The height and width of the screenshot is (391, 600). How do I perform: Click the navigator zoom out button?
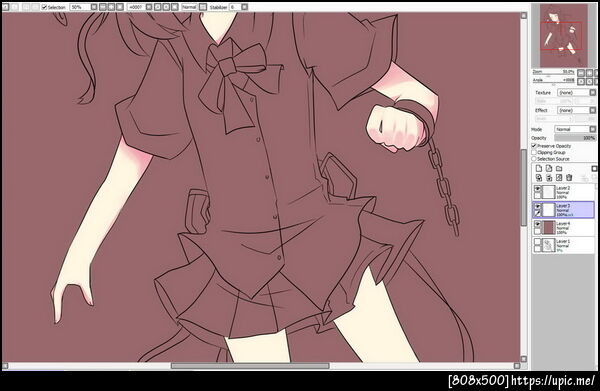pyautogui.click(x=581, y=73)
